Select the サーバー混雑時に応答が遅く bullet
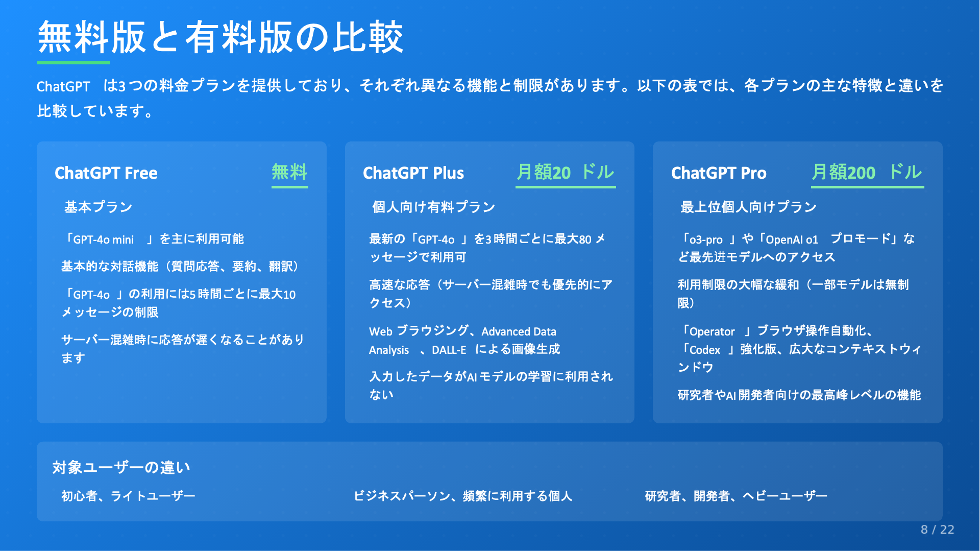980x551 pixels. coord(183,349)
